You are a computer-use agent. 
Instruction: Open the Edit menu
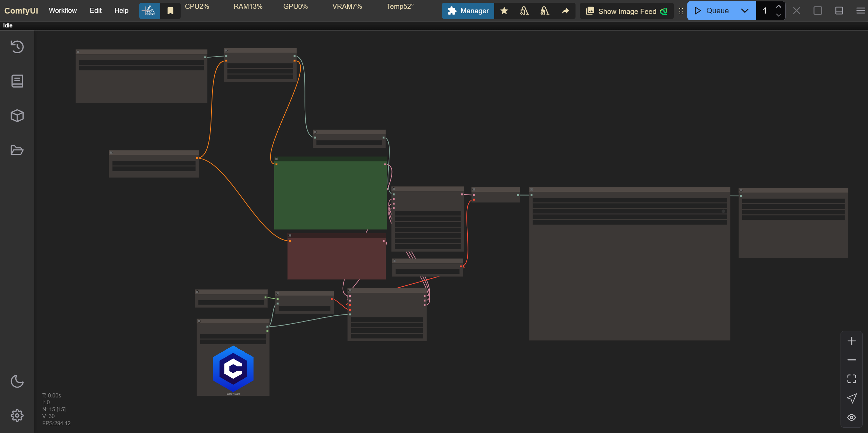(96, 11)
